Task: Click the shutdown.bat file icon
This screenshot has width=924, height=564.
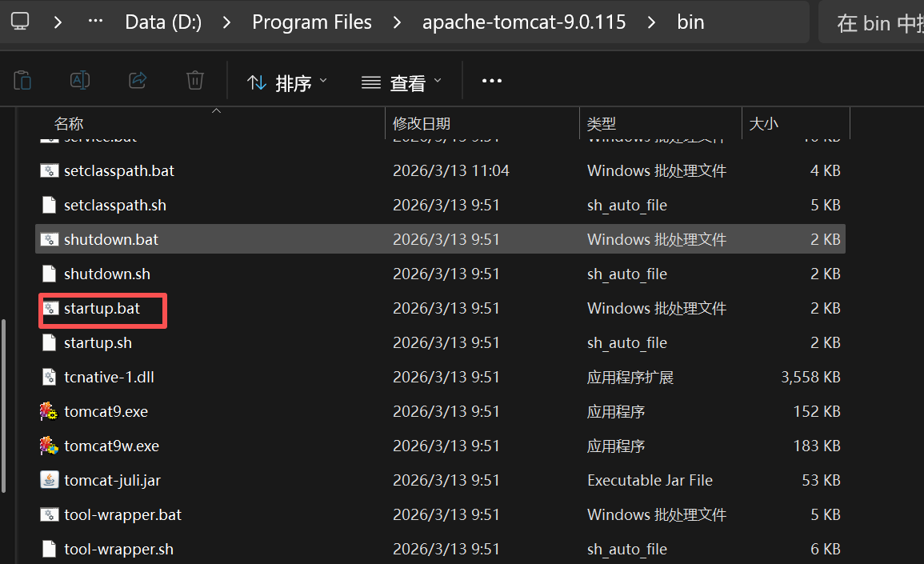Action: coord(49,239)
